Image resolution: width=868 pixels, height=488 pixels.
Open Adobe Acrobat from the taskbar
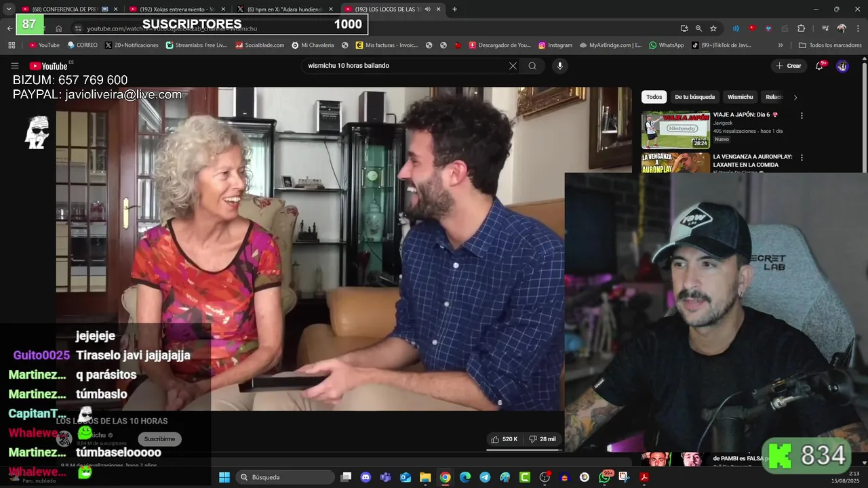point(644,477)
